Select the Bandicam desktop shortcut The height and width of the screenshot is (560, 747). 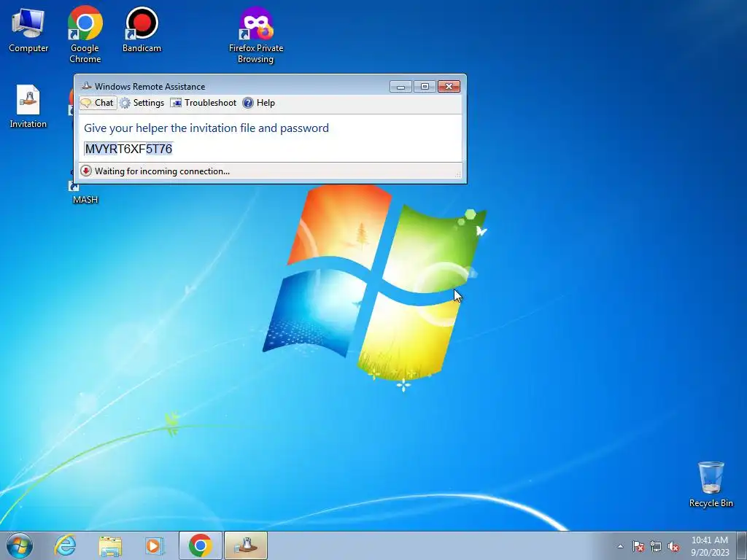tap(142, 29)
